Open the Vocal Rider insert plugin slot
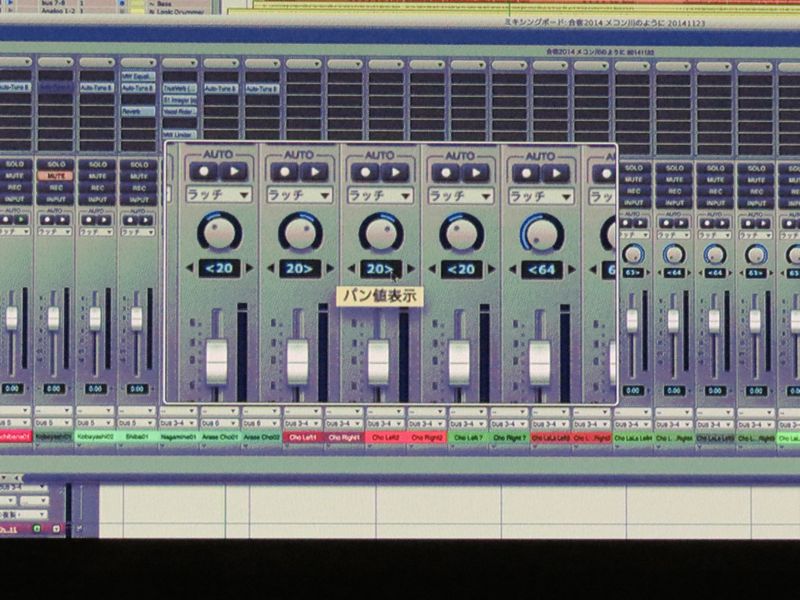Screen dimensions: 800x600 pyautogui.click(x=180, y=111)
